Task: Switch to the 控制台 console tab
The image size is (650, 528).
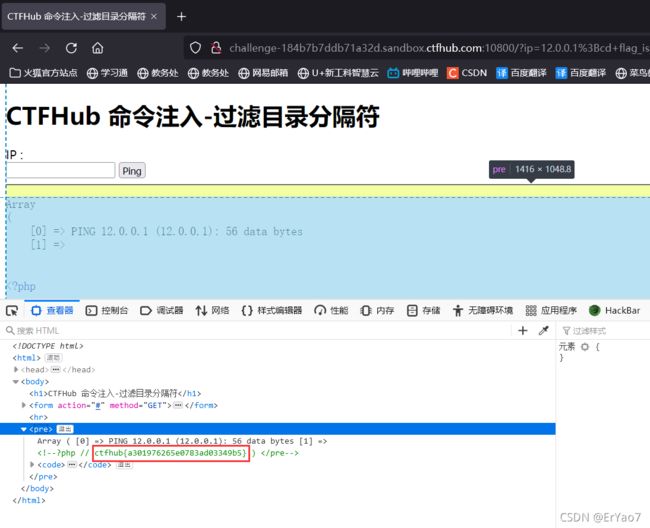Action: tap(107, 310)
